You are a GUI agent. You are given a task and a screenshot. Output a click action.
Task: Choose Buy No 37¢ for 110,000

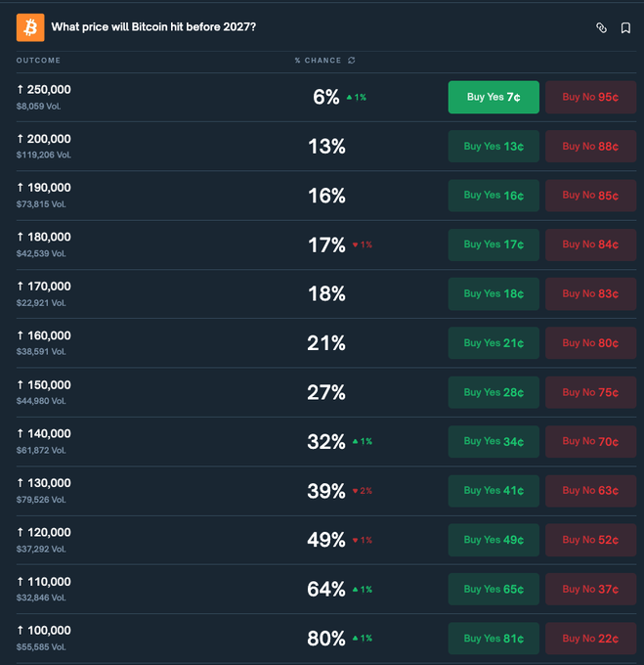point(590,589)
